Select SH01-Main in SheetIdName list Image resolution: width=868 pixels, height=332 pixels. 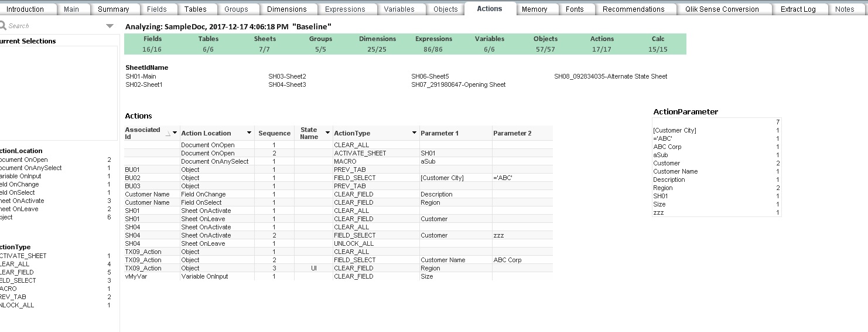click(141, 76)
